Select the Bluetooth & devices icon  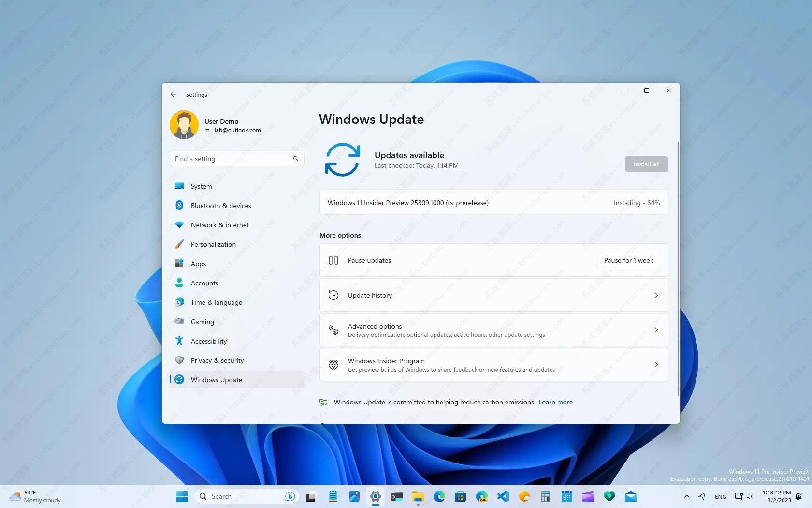[x=179, y=205]
